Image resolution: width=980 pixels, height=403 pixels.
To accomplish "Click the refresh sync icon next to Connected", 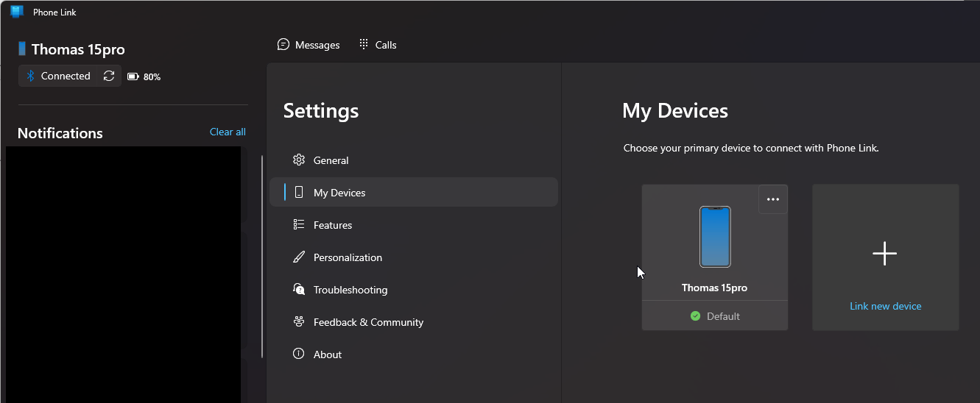I will tap(109, 76).
